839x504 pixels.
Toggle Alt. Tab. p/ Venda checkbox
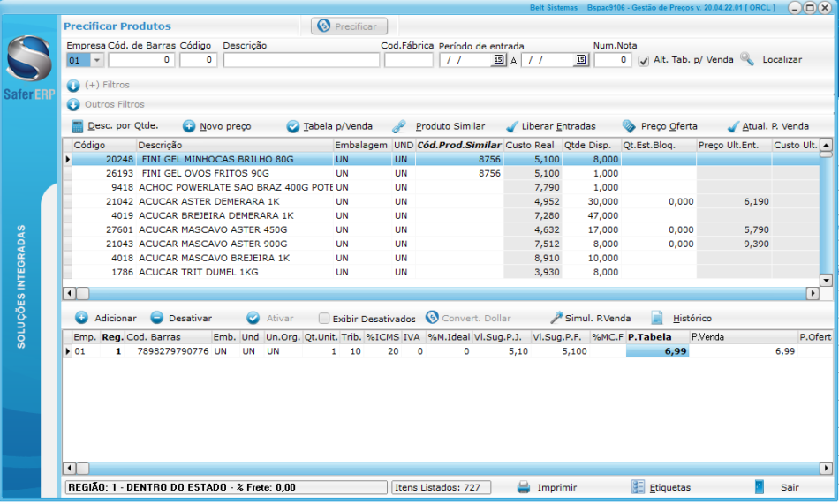pos(644,60)
